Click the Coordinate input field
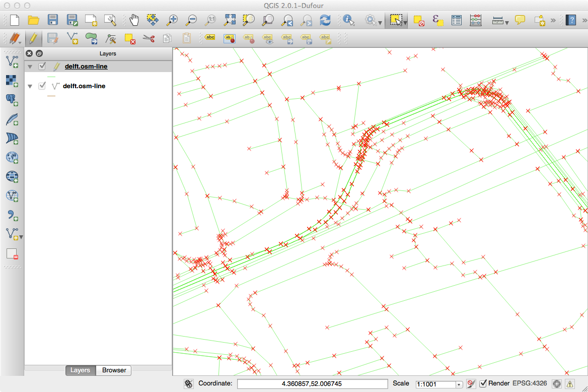 (312, 384)
